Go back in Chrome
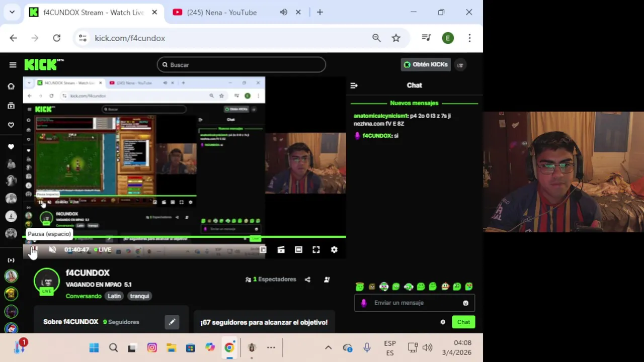This screenshot has height=362, width=644. (x=14, y=38)
